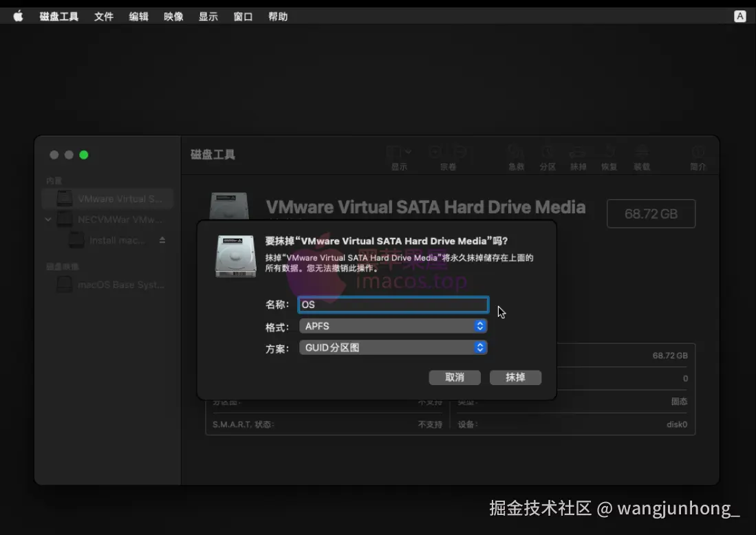Open the 恢复 (Restore) tool
The image size is (756, 535).
click(x=609, y=155)
